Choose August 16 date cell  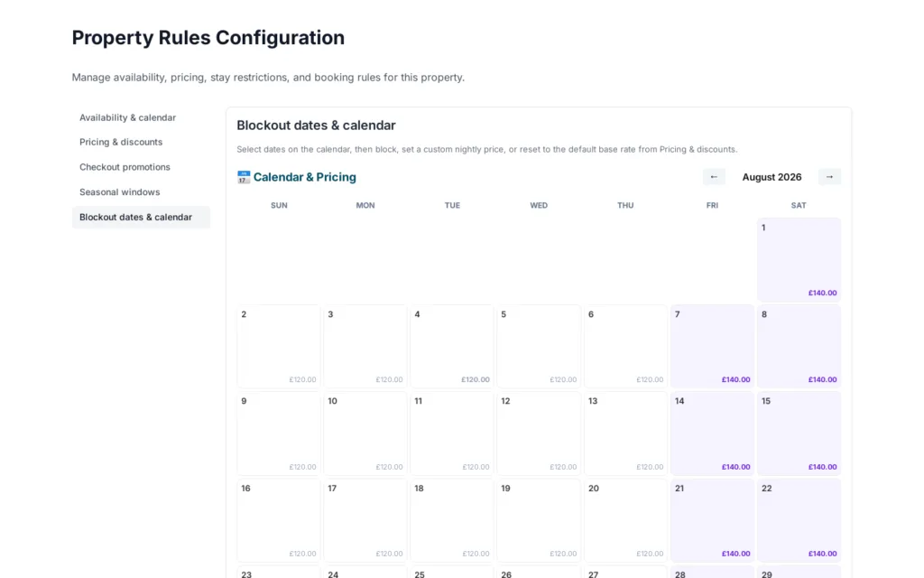279,521
